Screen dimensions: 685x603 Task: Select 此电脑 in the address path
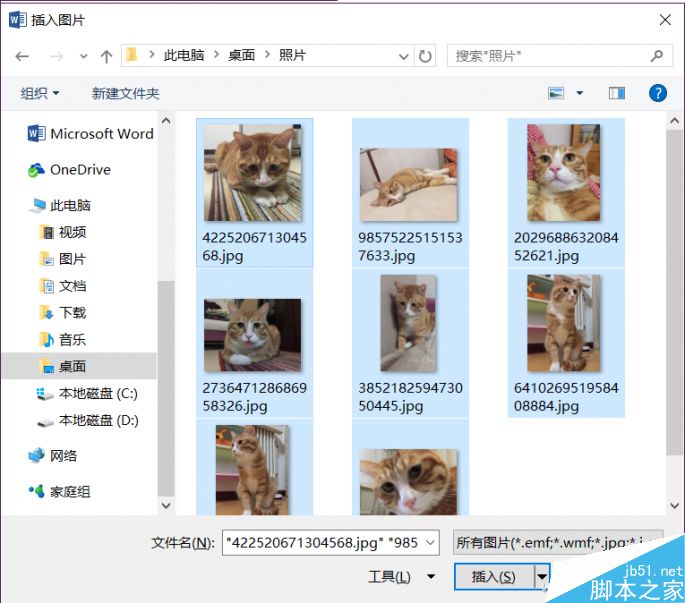(183, 55)
